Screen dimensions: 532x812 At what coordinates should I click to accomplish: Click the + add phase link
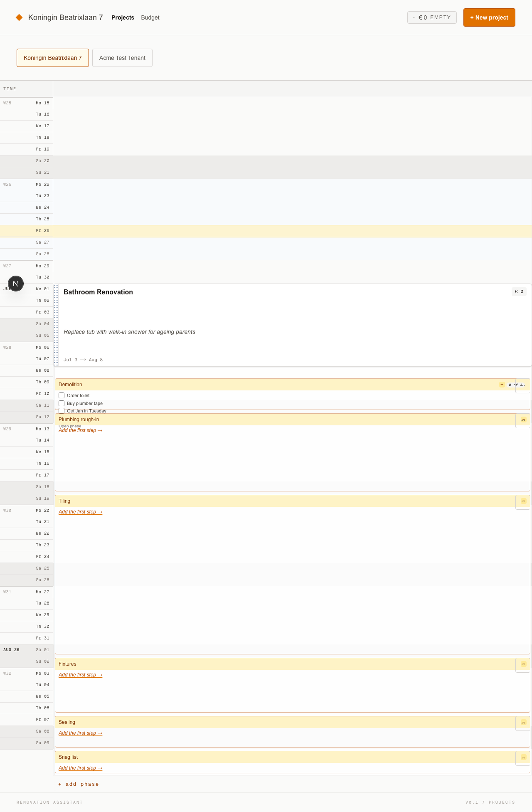point(79,784)
